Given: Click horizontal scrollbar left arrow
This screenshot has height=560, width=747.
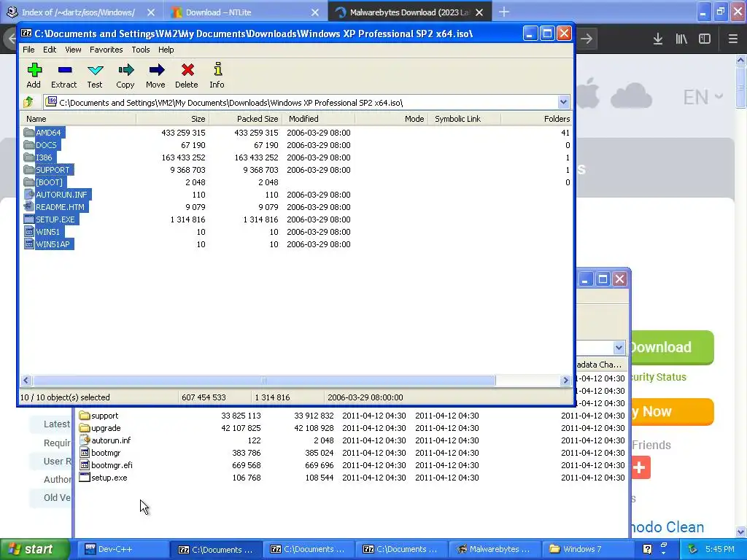Looking at the screenshot, I should (26, 380).
